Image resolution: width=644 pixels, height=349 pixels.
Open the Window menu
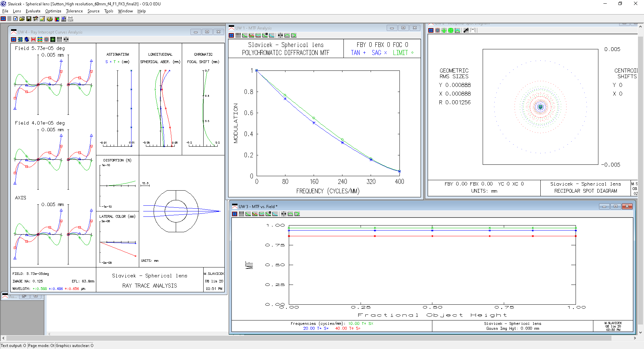point(125,11)
